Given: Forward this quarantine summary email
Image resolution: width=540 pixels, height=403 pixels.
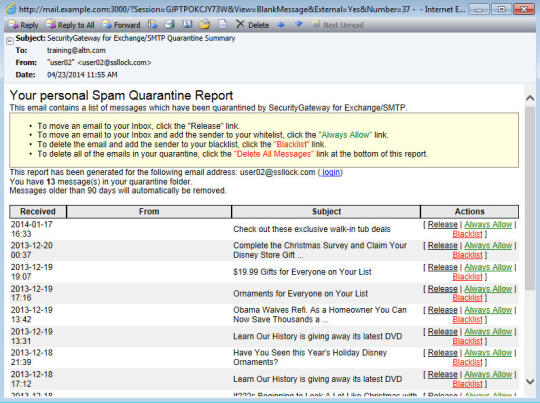Looking at the screenshot, I should coord(121,25).
